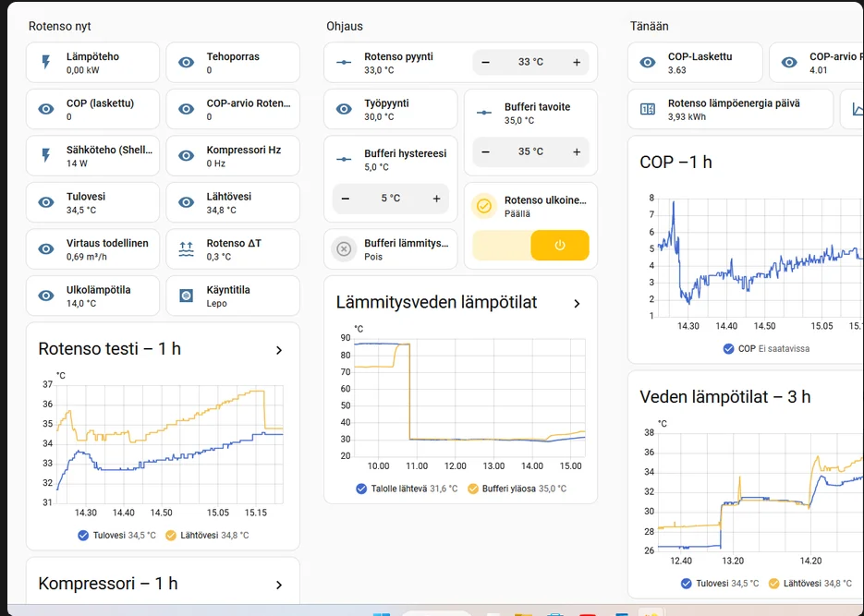Click the "COP −1 h" chart title
864x616 pixels.
pos(675,162)
